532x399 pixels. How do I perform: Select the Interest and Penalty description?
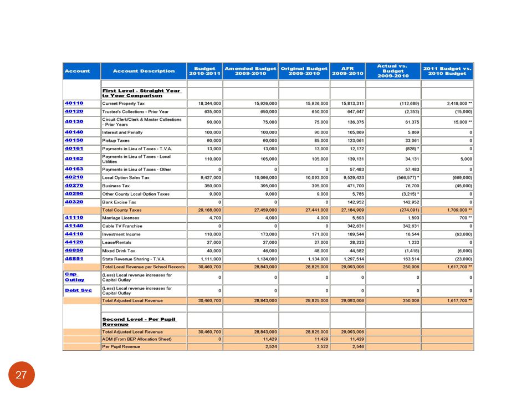(x=122, y=132)
